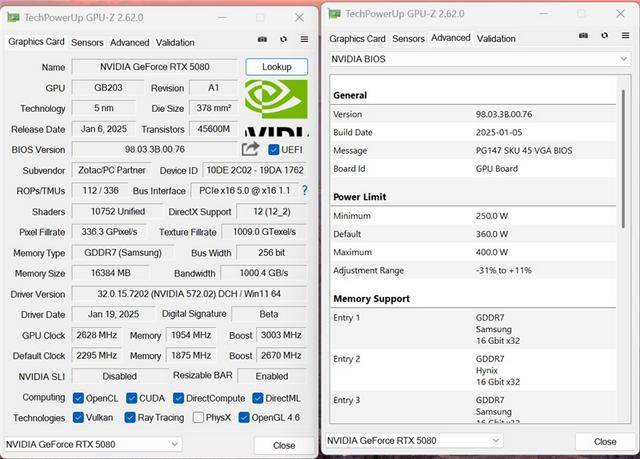Click the Message value PG147 SKU 45 VGA BIOS
The width and height of the screenshot is (640, 459).
coord(524,151)
